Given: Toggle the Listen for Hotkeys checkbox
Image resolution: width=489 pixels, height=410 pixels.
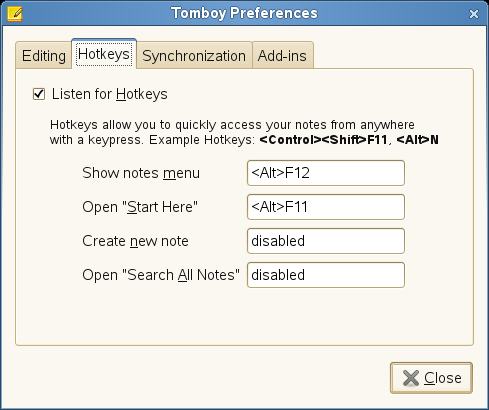Looking at the screenshot, I should tap(39, 94).
